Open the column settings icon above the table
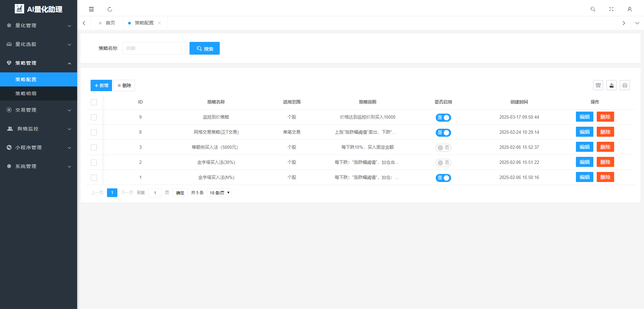Image resolution: width=644 pixels, height=309 pixels. (x=598, y=85)
